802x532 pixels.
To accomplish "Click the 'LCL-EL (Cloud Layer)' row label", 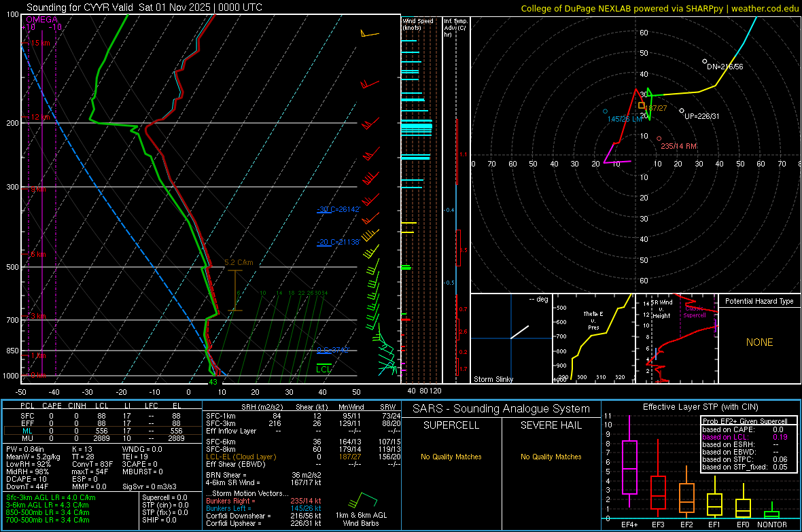I will (x=241, y=457).
